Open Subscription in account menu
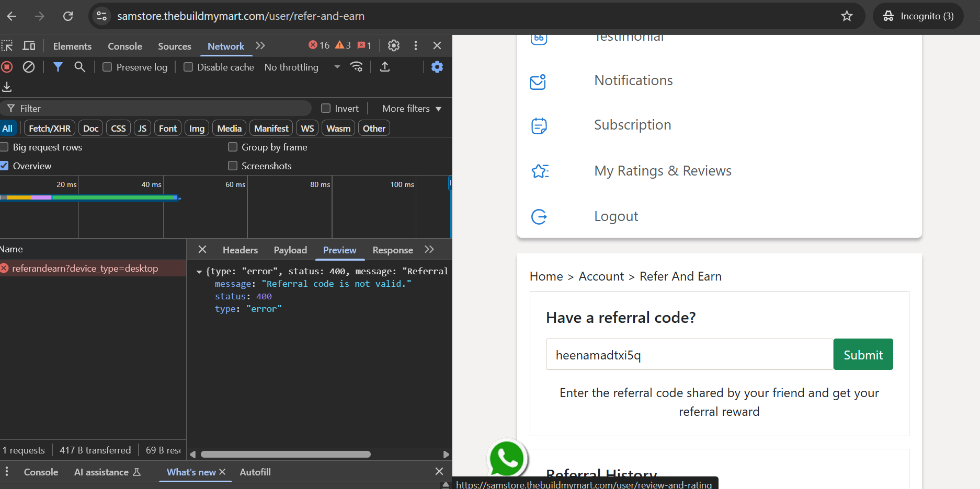Screen dimensions: 980x489 point(632,125)
